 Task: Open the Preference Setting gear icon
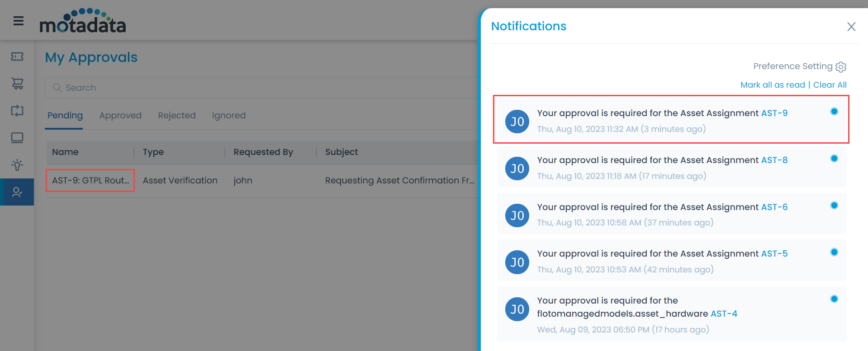tap(841, 67)
